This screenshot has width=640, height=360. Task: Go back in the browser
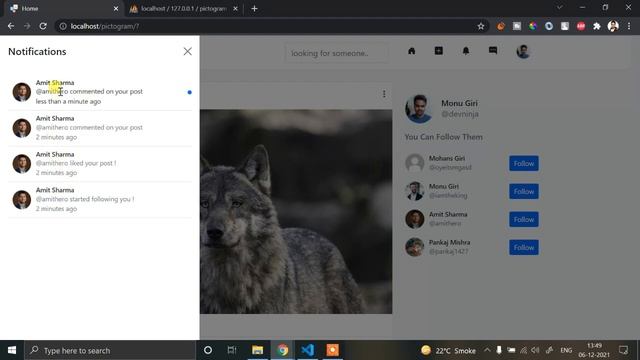coord(11,26)
